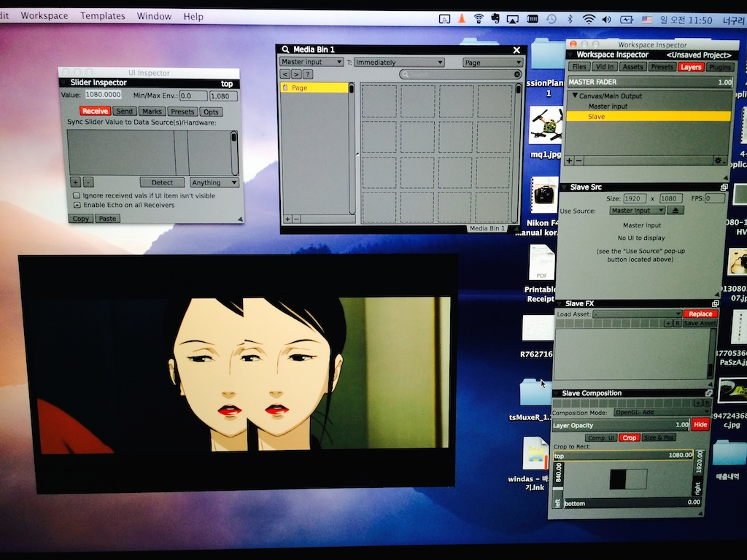Open the Help menu
The image size is (747, 560).
click(x=193, y=17)
